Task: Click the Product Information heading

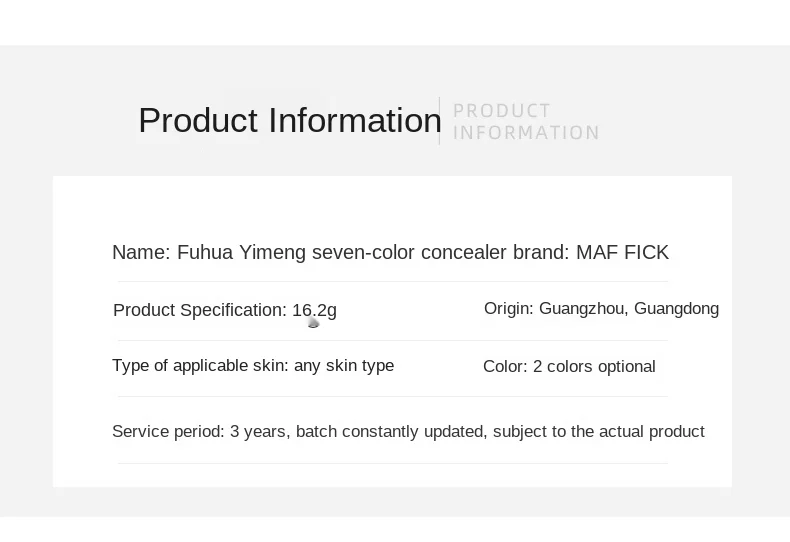Action: [x=290, y=120]
